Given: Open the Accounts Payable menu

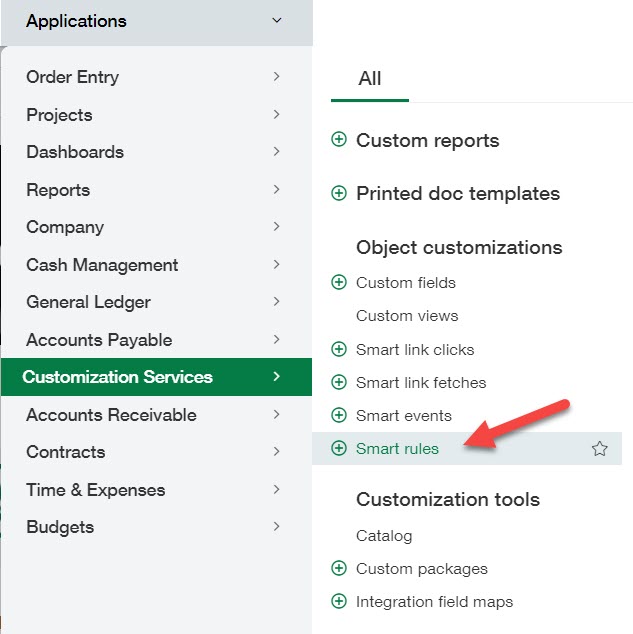Looking at the screenshot, I should [x=99, y=340].
